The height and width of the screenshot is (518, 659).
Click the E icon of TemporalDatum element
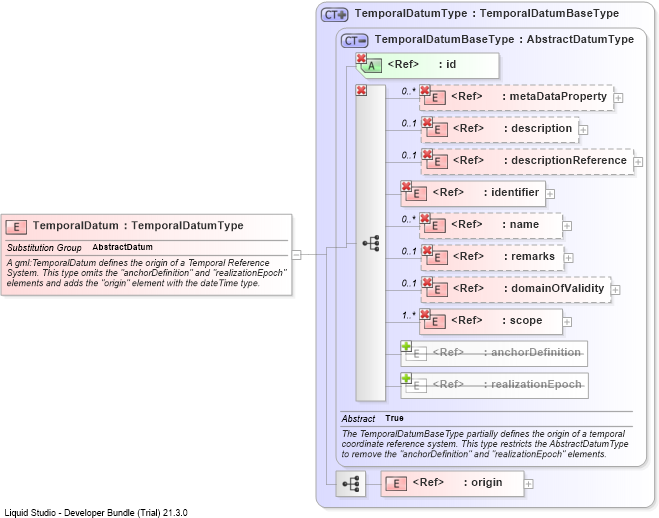(16, 227)
